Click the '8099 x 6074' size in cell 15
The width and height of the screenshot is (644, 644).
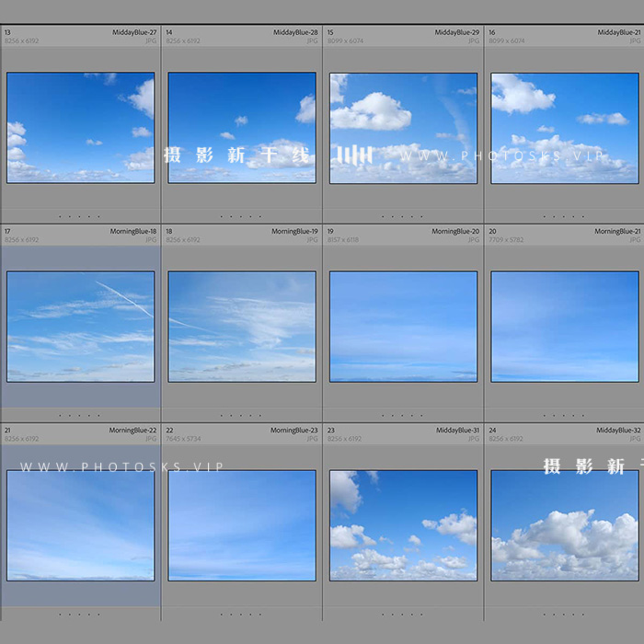tap(345, 40)
